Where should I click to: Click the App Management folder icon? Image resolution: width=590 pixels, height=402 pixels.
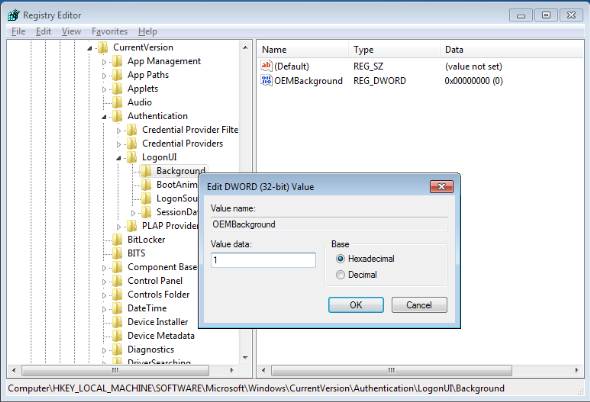tap(117, 61)
